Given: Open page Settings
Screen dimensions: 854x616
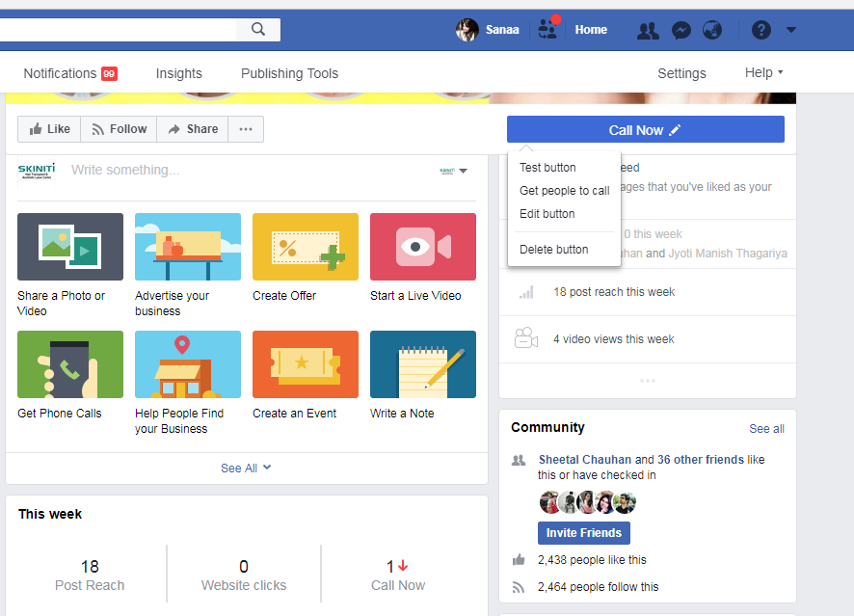Looking at the screenshot, I should click(x=681, y=73).
